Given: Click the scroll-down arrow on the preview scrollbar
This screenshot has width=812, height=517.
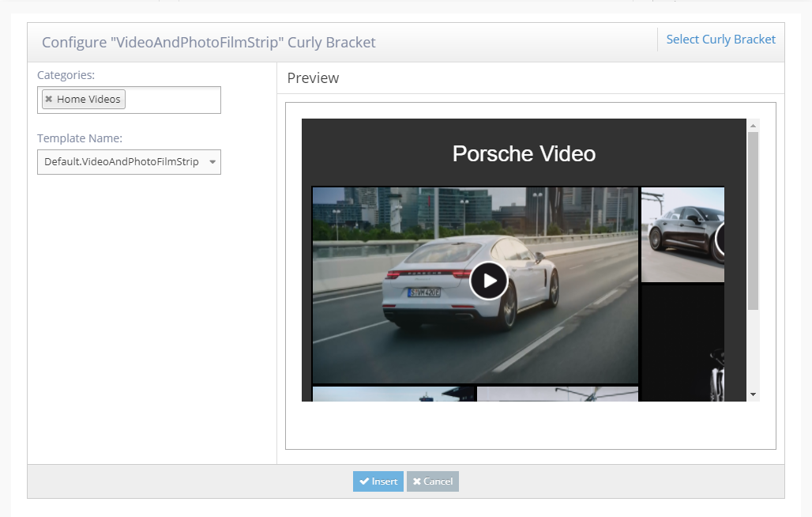Looking at the screenshot, I should pos(753,394).
